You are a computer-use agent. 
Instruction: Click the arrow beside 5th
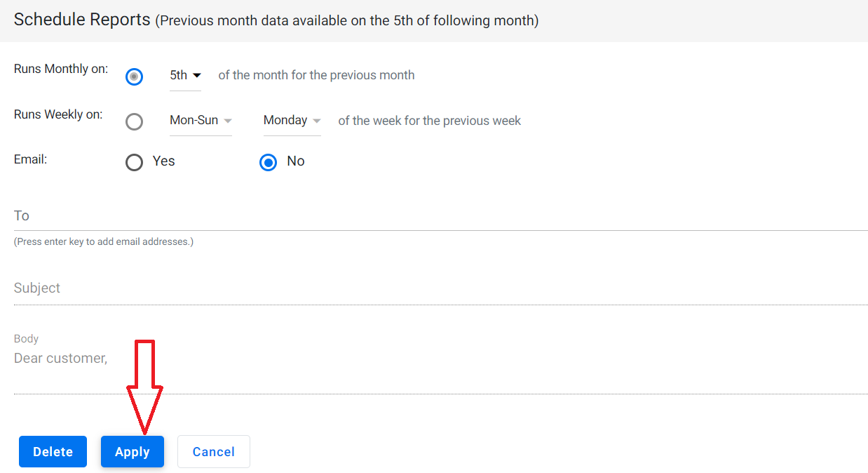[197, 76]
